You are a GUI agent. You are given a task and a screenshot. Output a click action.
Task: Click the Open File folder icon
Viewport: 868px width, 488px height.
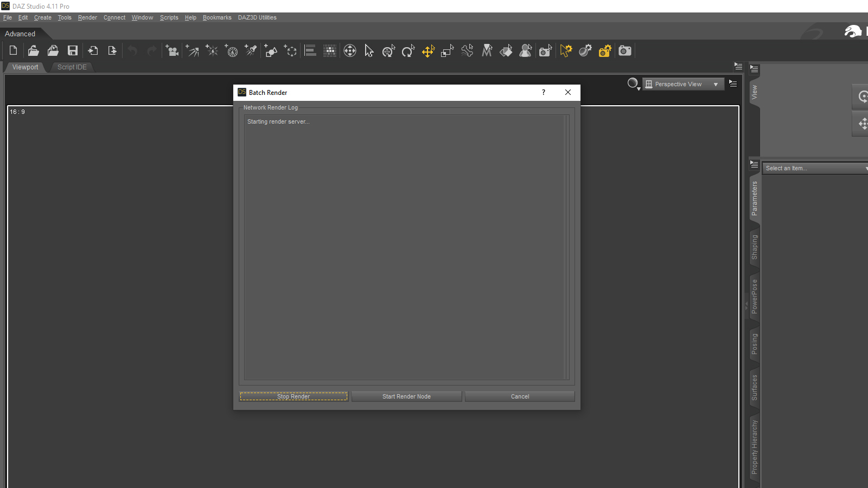click(x=33, y=51)
